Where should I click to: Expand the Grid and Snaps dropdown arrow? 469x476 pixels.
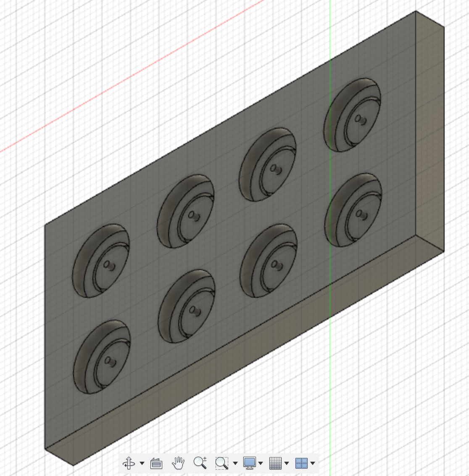point(287,463)
